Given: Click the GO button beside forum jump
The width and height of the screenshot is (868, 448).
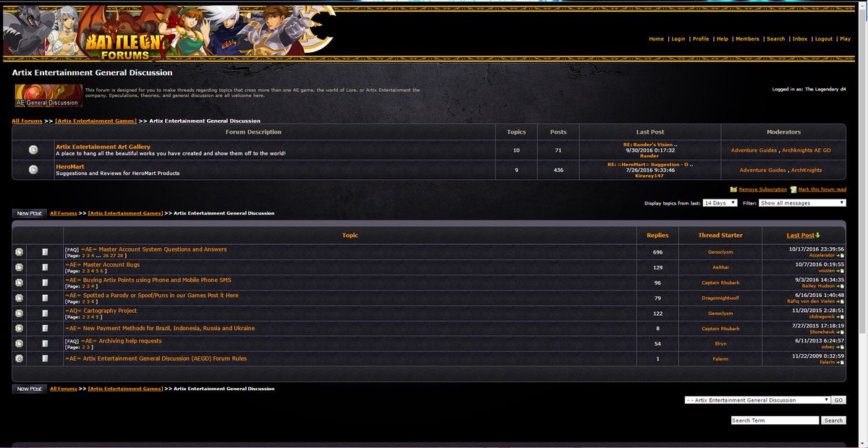Looking at the screenshot, I should (x=838, y=400).
